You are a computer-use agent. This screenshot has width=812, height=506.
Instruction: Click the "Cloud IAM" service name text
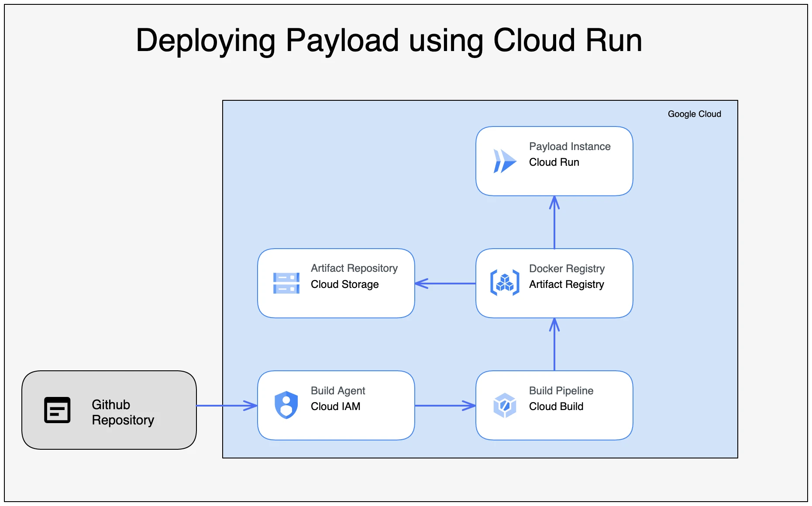[335, 407]
